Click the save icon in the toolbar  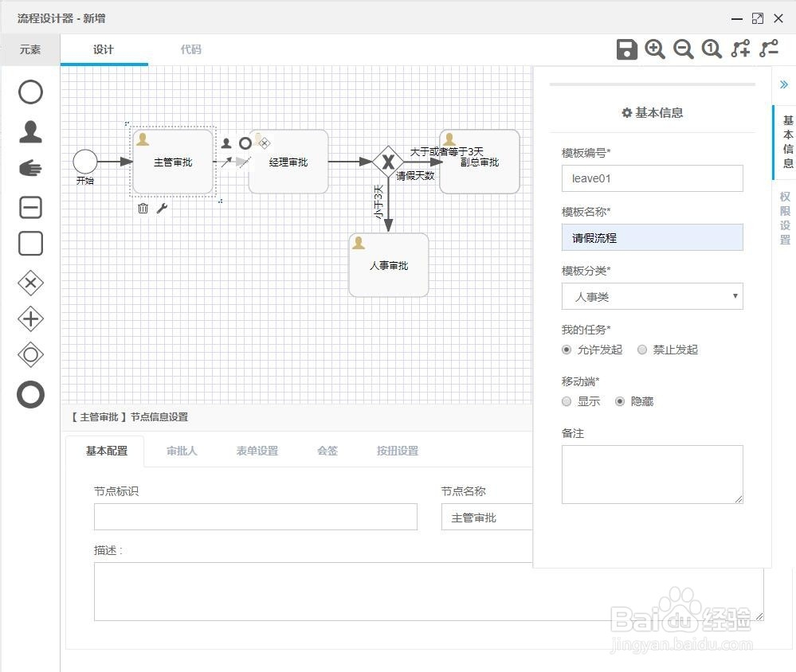pyautogui.click(x=626, y=49)
